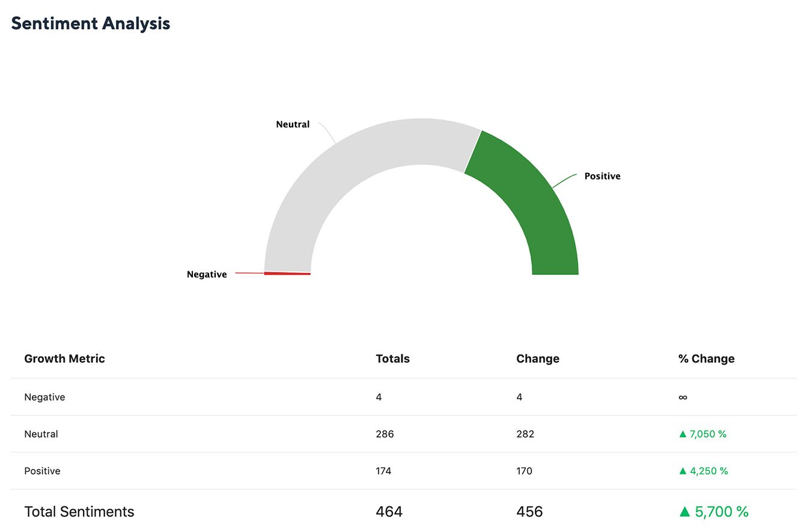Click the green up arrow beside 7,050 %

click(683, 434)
